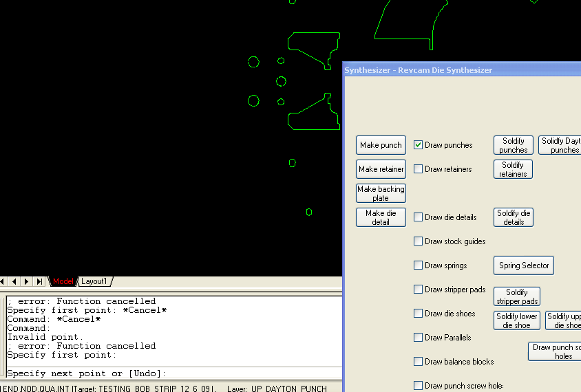
Task: Tick Draw punch screw hole checkbox
Action: coord(419,385)
